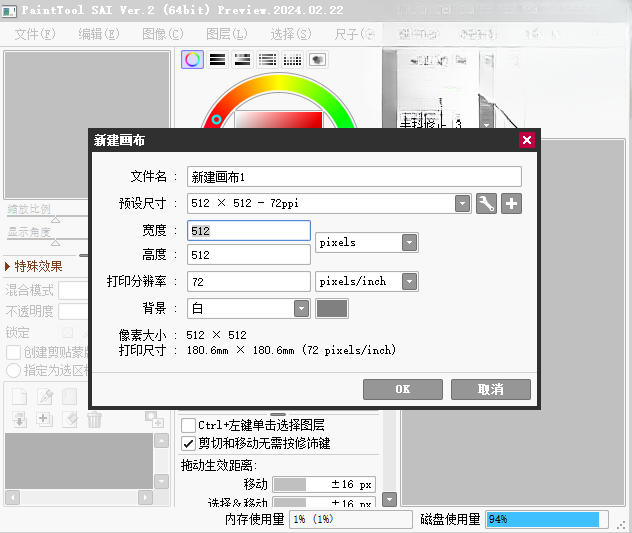
Task: Click the 像素大小 value 512 × 512
Action: point(216,335)
